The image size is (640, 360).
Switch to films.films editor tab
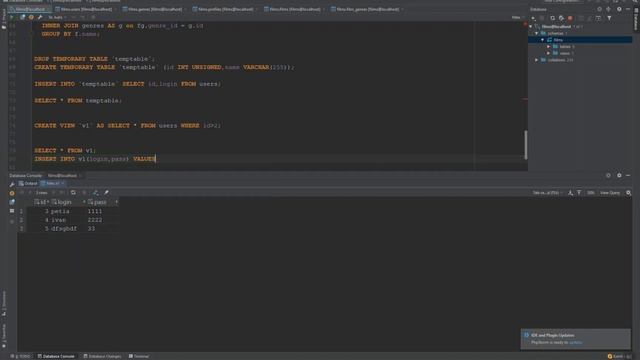coord(295,9)
